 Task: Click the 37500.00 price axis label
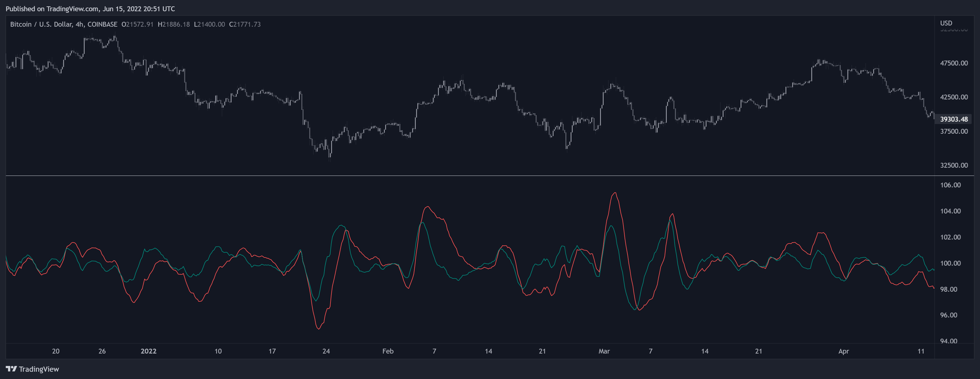954,131
